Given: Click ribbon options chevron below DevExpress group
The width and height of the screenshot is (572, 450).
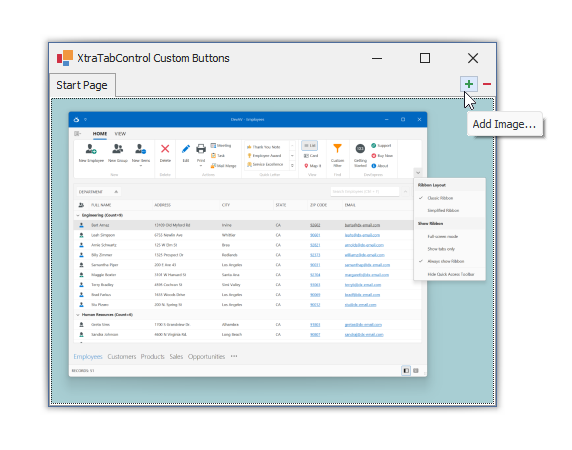Looking at the screenshot, I should coord(418,172).
